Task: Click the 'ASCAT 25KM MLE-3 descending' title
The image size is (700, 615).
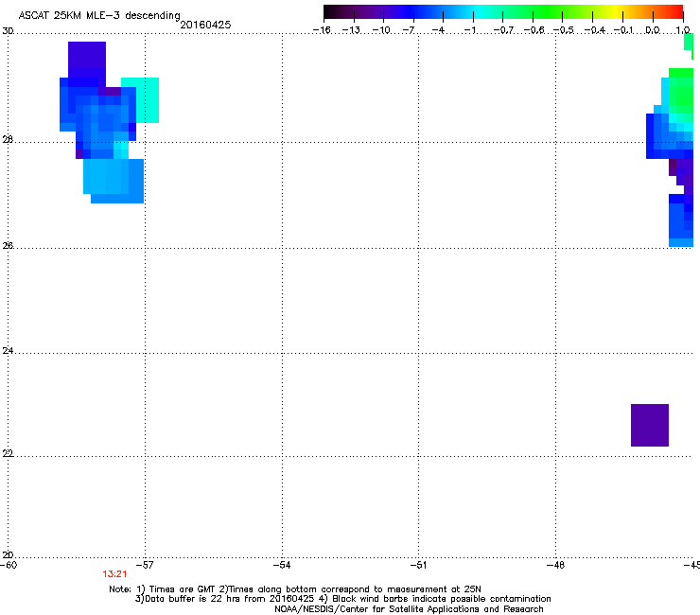Action: pyautogui.click(x=99, y=16)
